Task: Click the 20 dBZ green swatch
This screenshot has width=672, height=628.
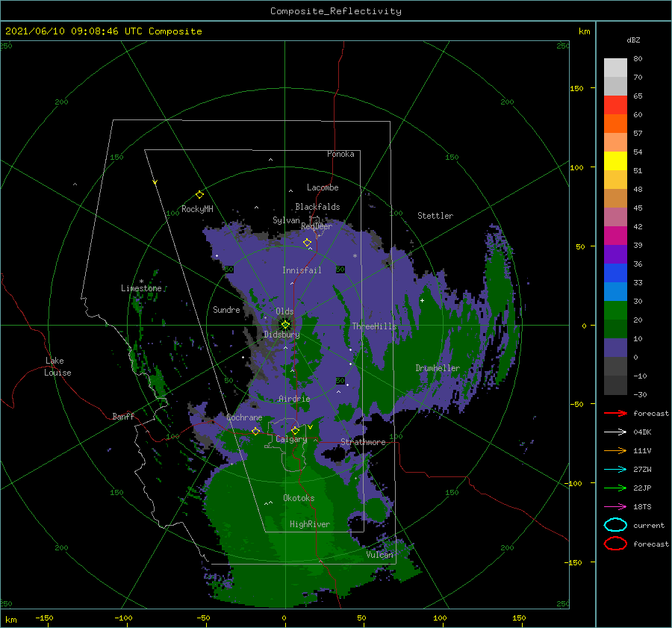Action: tap(615, 329)
